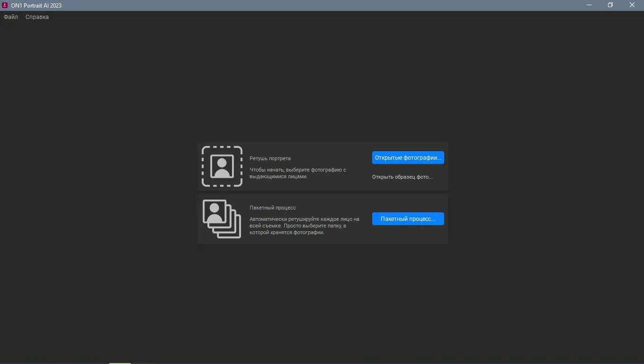644x364 pixels.
Task: Open a sample photo via Открыть образец фото
Action: pos(402,176)
